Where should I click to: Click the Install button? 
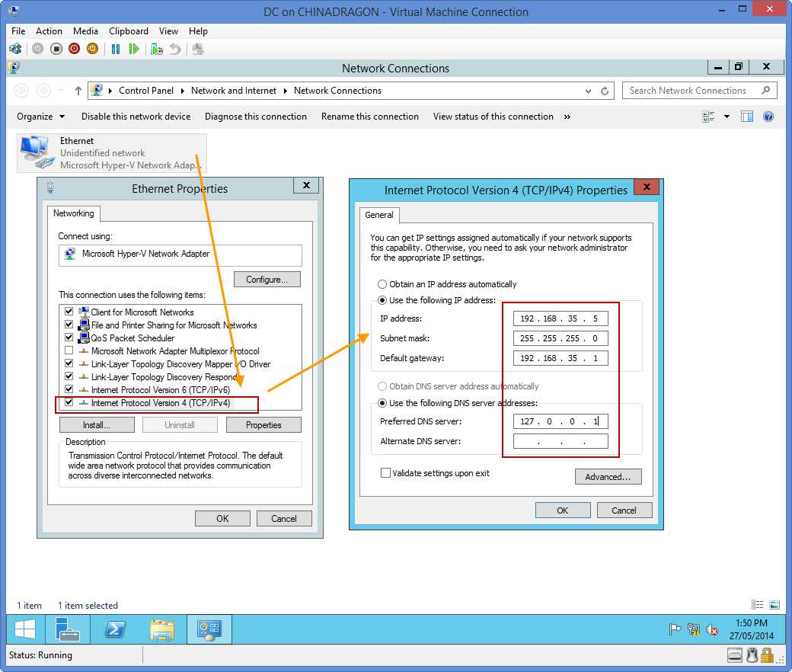tap(97, 425)
